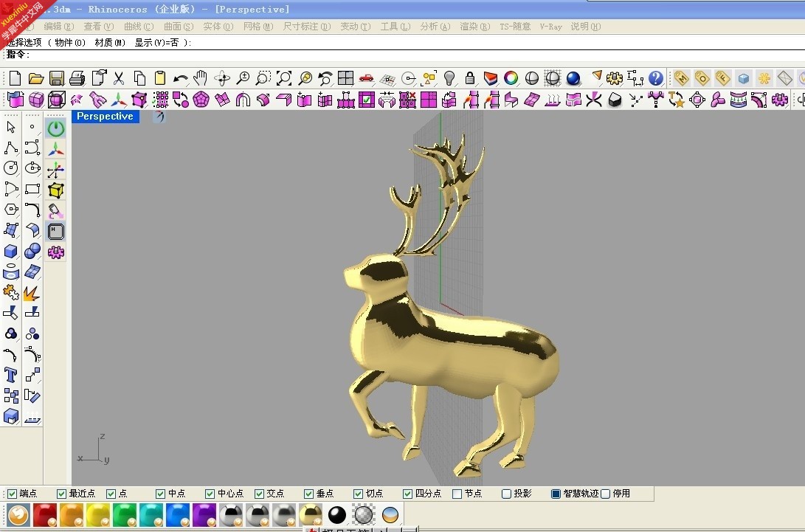
Task: Toggle the 垂点 snap checkbox
Action: tap(308, 494)
